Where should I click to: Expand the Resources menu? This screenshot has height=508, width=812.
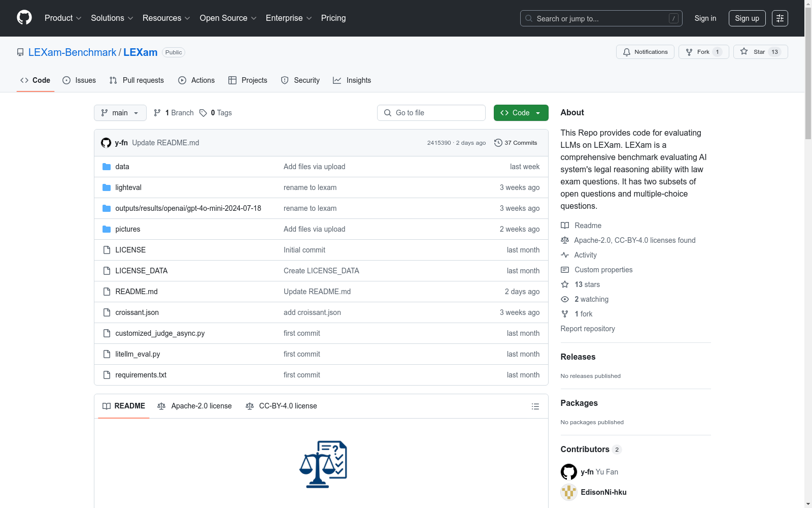click(166, 18)
